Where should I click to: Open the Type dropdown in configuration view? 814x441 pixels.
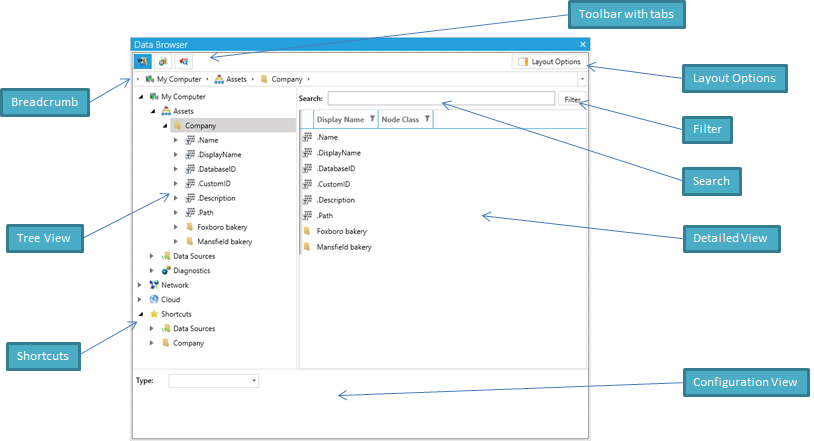click(254, 381)
